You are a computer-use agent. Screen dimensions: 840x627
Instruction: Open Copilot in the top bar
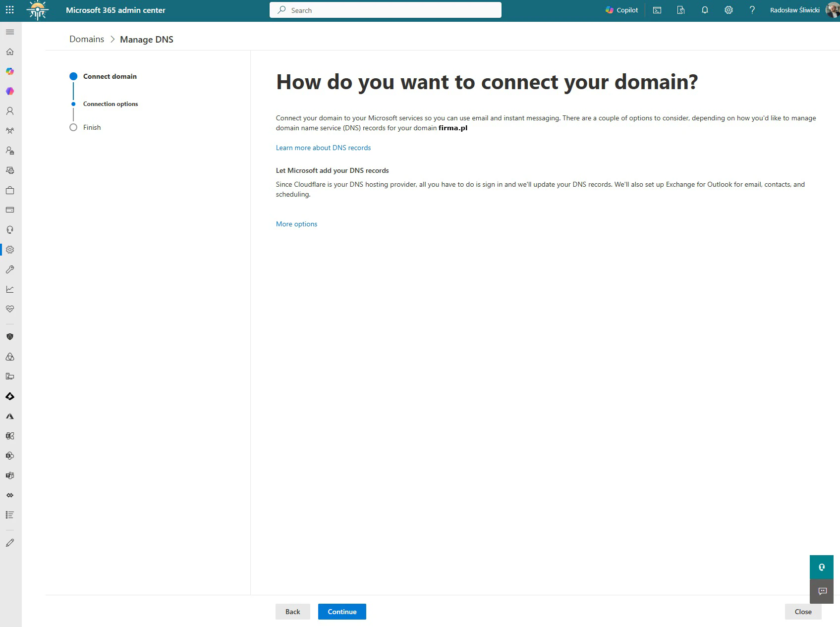click(x=621, y=10)
